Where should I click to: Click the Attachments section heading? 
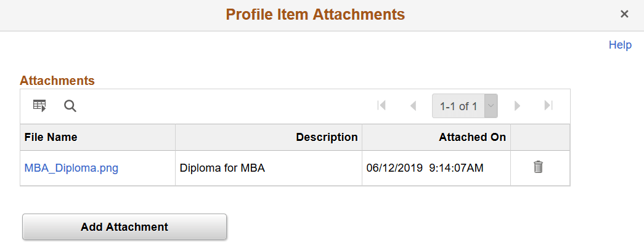pyautogui.click(x=57, y=81)
